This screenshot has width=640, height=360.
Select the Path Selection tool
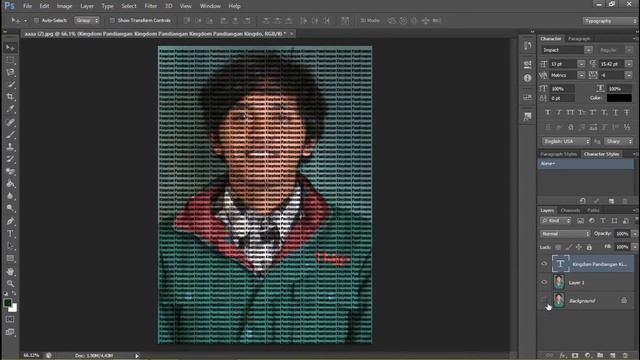tap(10, 246)
